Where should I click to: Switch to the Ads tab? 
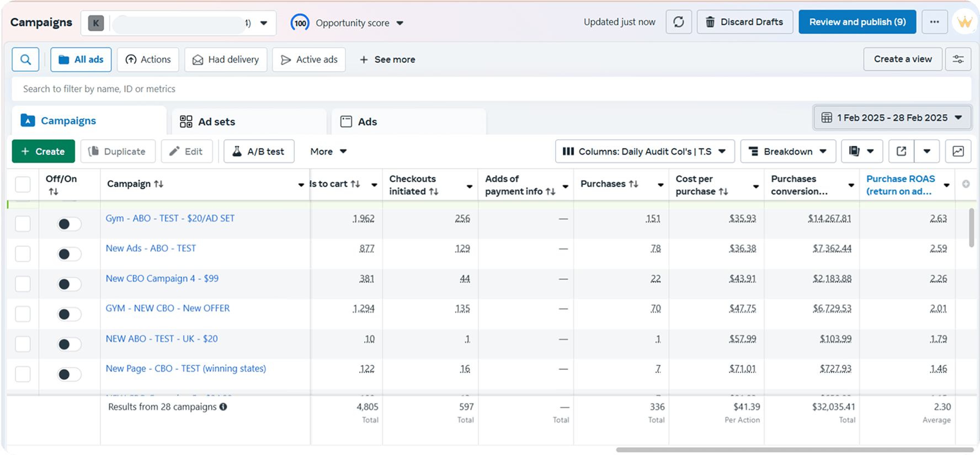367,121
